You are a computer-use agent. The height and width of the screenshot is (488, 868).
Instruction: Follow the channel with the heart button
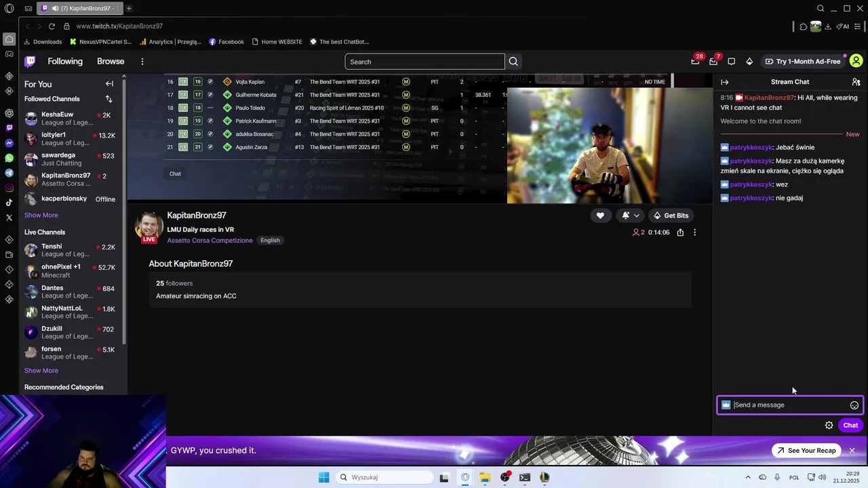point(600,216)
